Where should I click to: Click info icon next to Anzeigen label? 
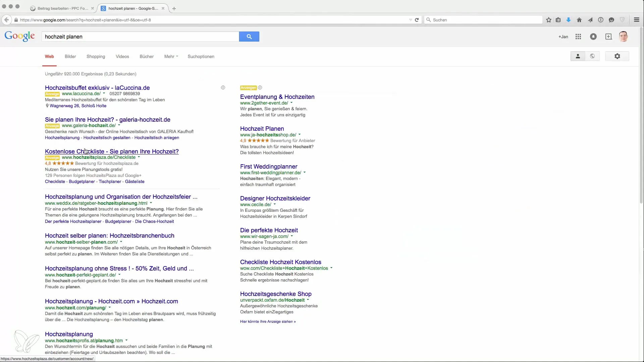tap(260, 87)
